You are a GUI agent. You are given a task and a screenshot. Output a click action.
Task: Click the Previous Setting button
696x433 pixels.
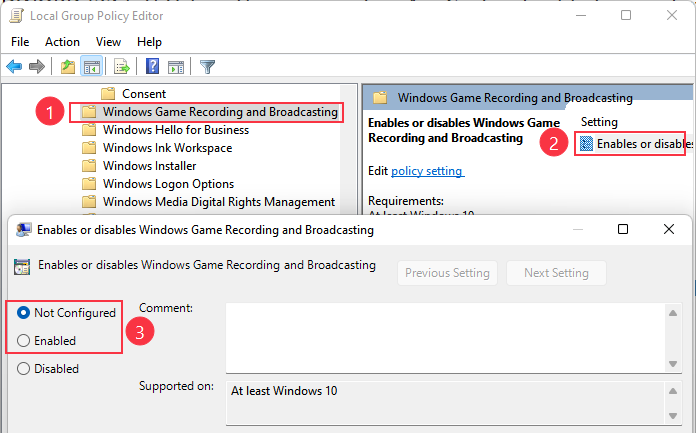(x=447, y=273)
